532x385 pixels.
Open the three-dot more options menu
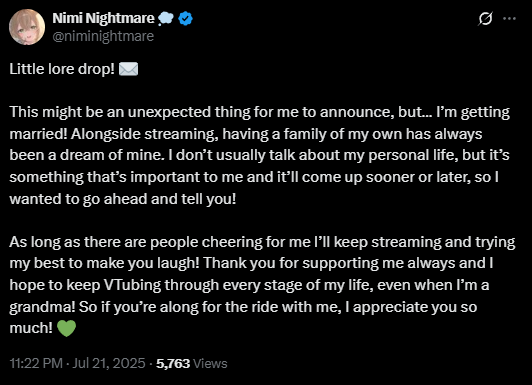click(x=509, y=19)
